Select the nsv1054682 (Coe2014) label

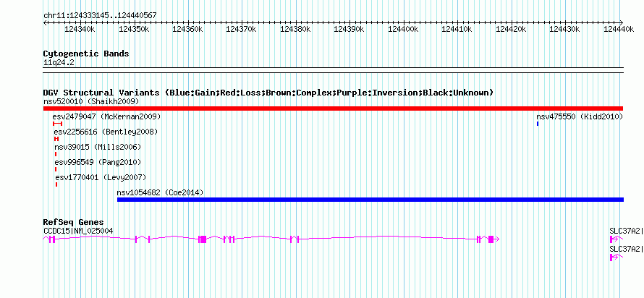pyautogui.click(x=160, y=192)
